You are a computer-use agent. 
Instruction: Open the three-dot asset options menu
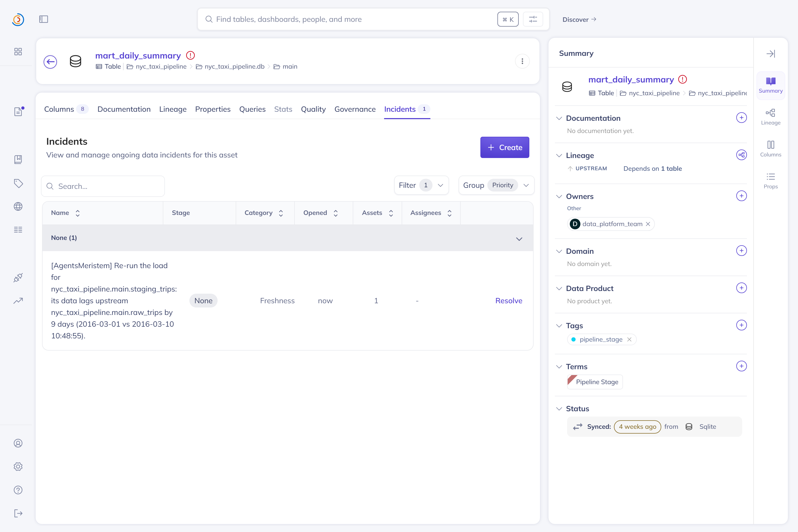tap(522, 61)
